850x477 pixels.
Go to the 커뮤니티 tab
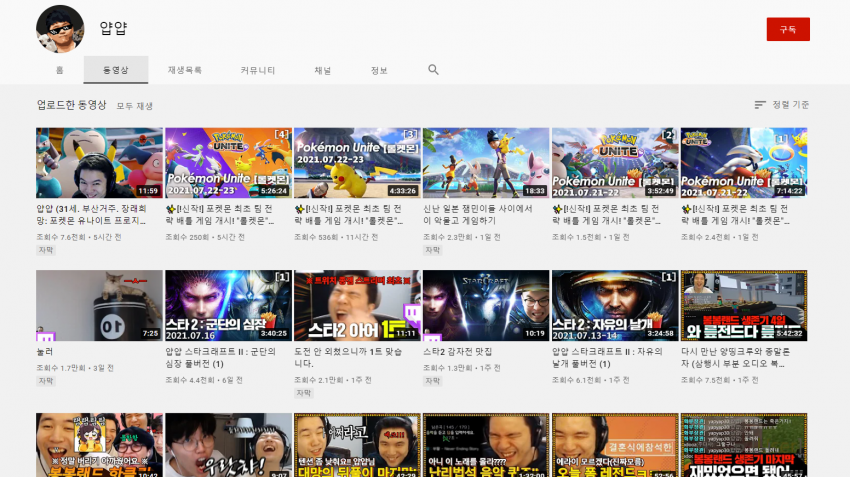coord(258,70)
